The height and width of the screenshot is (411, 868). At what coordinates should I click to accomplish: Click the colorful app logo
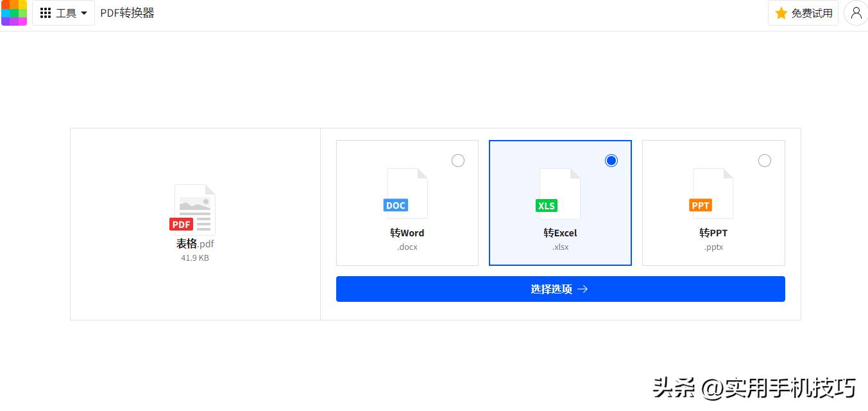(13, 13)
